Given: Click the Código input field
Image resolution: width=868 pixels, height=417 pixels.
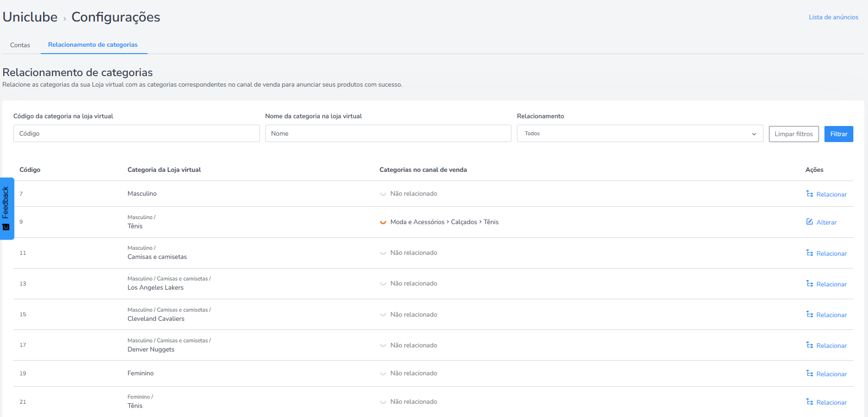Looking at the screenshot, I should [136, 133].
